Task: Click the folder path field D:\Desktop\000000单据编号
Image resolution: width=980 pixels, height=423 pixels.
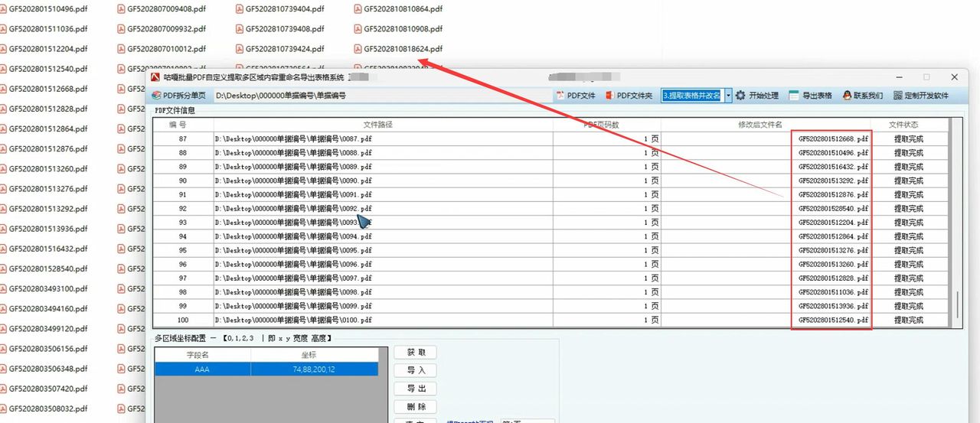Action: [381, 96]
